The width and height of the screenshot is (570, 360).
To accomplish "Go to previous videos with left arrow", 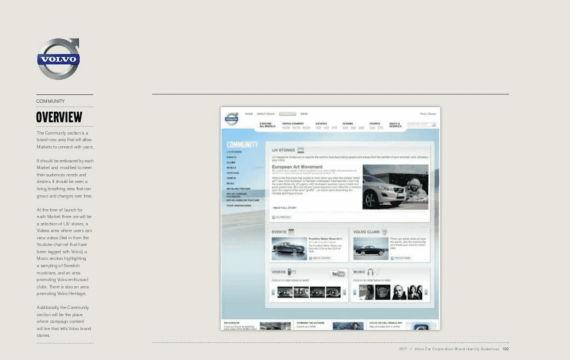I will pyautogui.click(x=273, y=292).
